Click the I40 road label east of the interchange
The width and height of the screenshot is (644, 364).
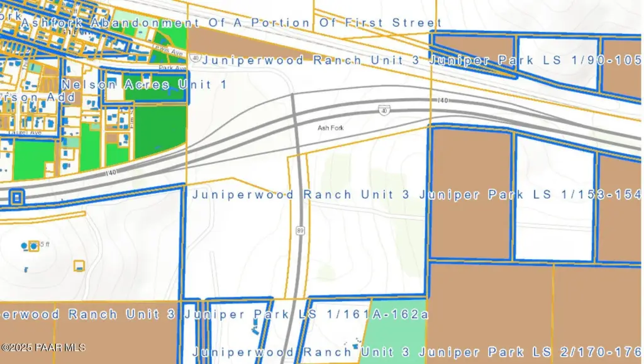tap(443, 101)
